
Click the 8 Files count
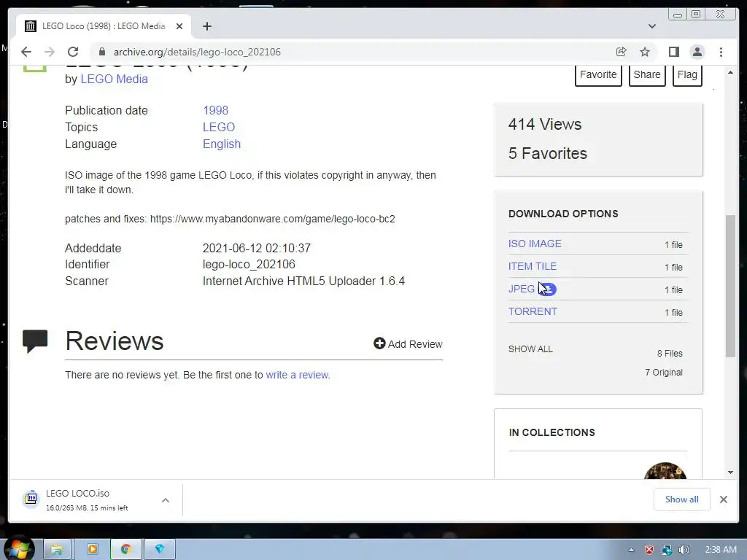(670, 354)
